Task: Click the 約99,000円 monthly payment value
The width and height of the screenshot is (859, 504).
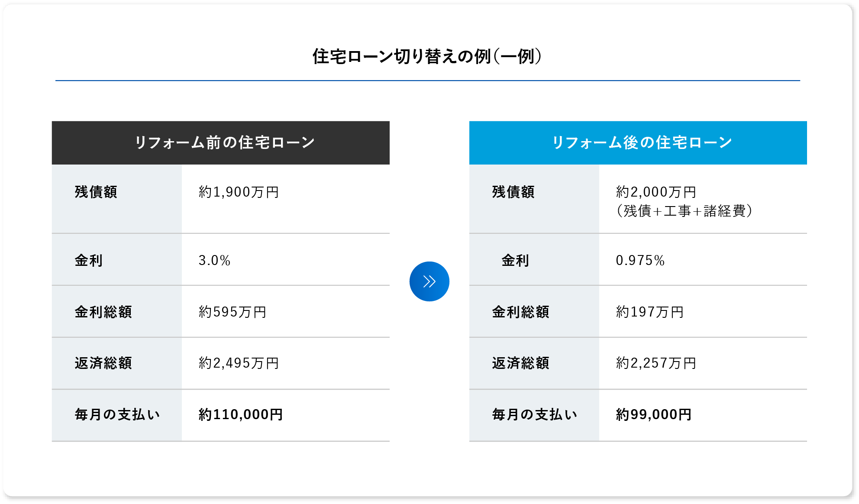Action: (x=653, y=414)
